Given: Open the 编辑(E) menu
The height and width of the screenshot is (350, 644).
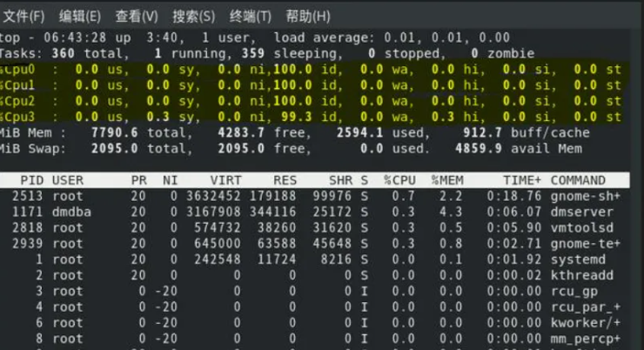Looking at the screenshot, I should (x=80, y=17).
